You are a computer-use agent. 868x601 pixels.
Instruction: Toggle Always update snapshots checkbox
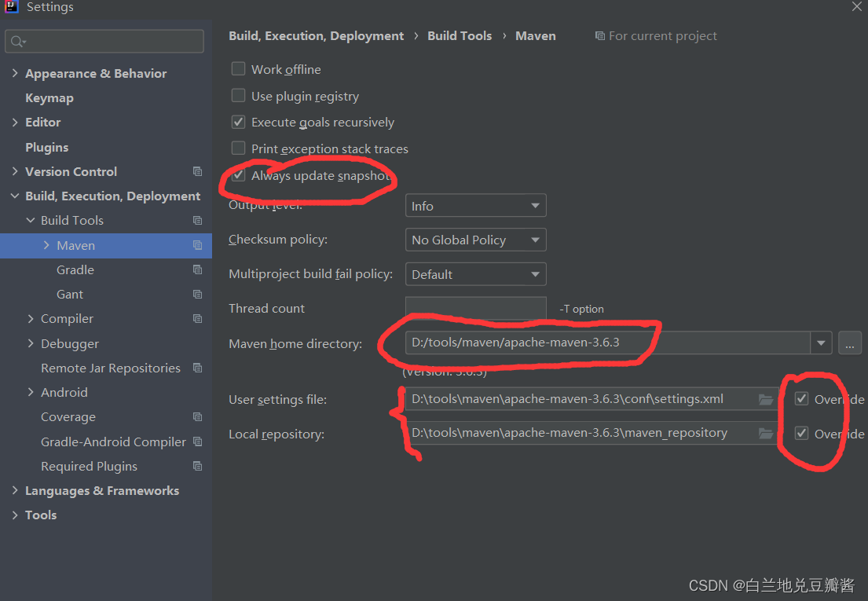point(238,175)
